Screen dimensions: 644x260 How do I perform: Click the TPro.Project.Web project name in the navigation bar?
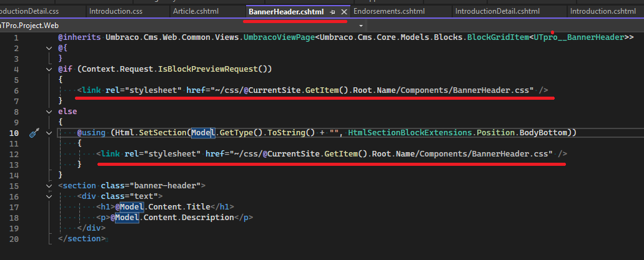pos(29,26)
